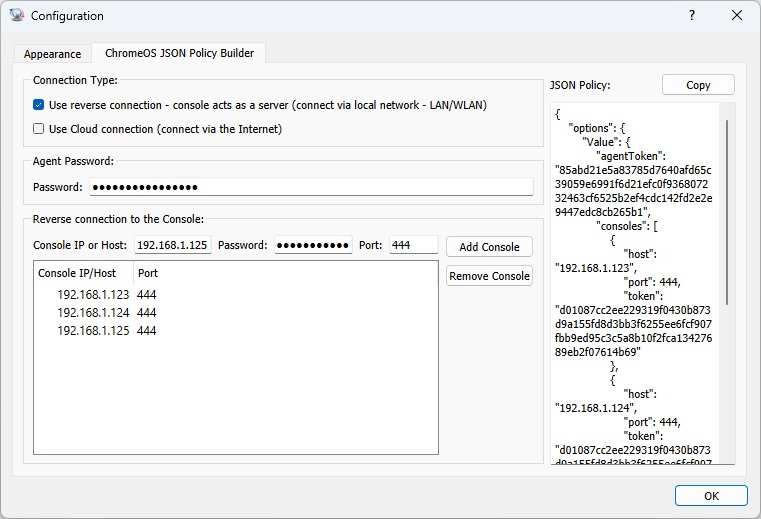Click the Console IP/Host column header
Image resolution: width=761 pixels, height=519 pixels.
coord(77,273)
